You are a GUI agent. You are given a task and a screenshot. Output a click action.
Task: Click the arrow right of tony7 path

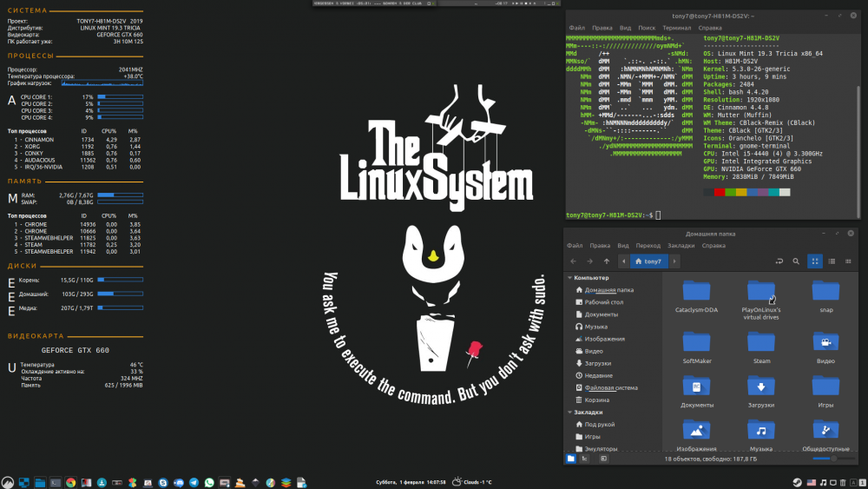[x=673, y=261]
